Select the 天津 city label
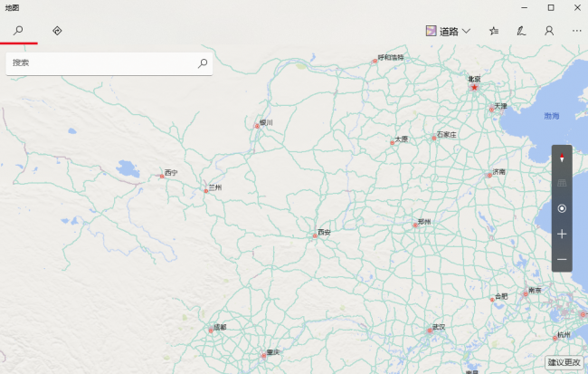Screen dimensions: 588x374 [500, 106]
